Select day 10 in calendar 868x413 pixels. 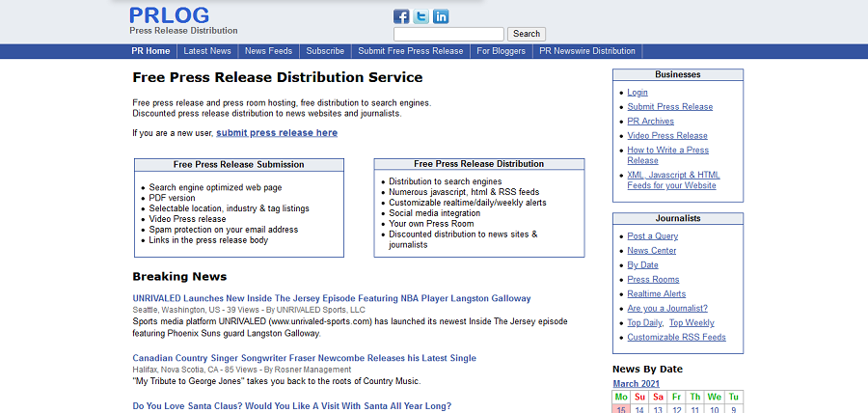[714, 410]
